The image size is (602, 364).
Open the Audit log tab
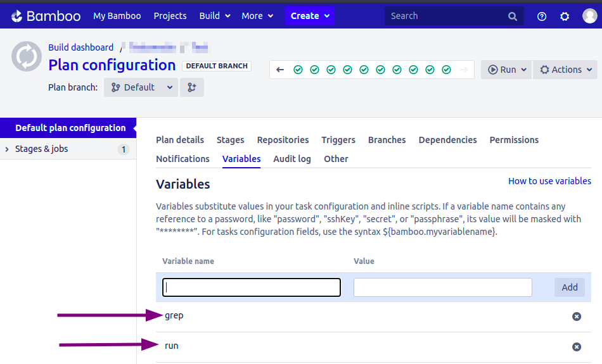pyautogui.click(x=292, y=159)
